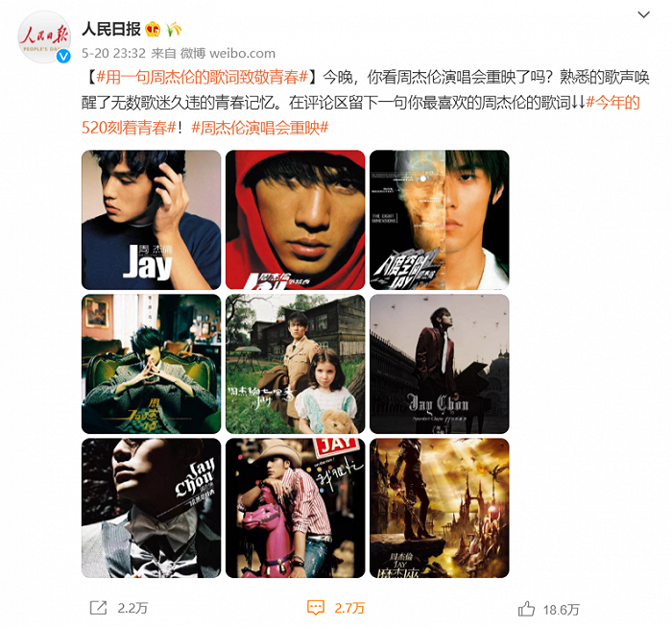Open the 人民日报 account name link
This screenshot has width=672, height=627.
pyautogui.click(x=111, y=29)
